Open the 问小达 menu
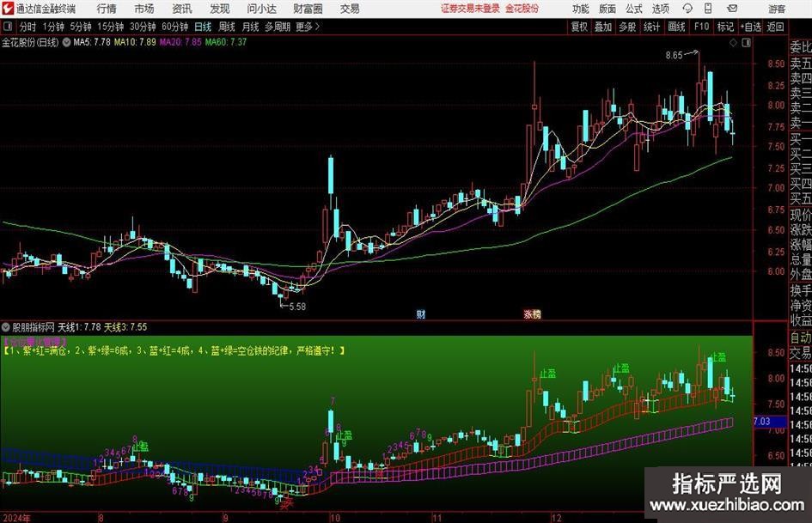This screenshot has height=523, width=812. point(261,9)
